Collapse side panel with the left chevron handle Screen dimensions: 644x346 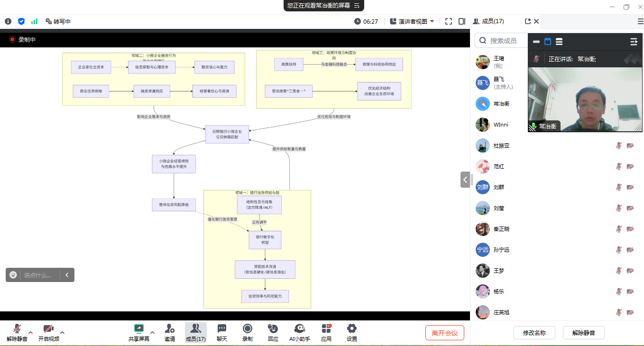465,180
